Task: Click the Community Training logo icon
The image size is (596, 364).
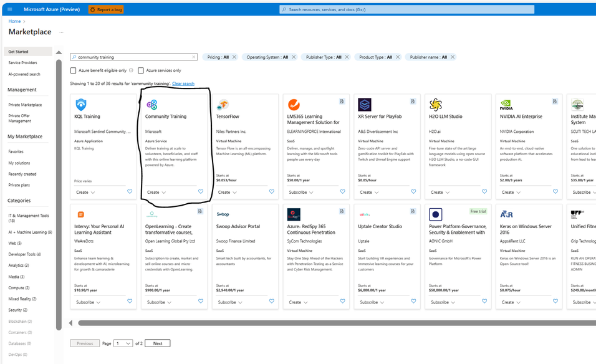Action: click(x=151, y=105)
